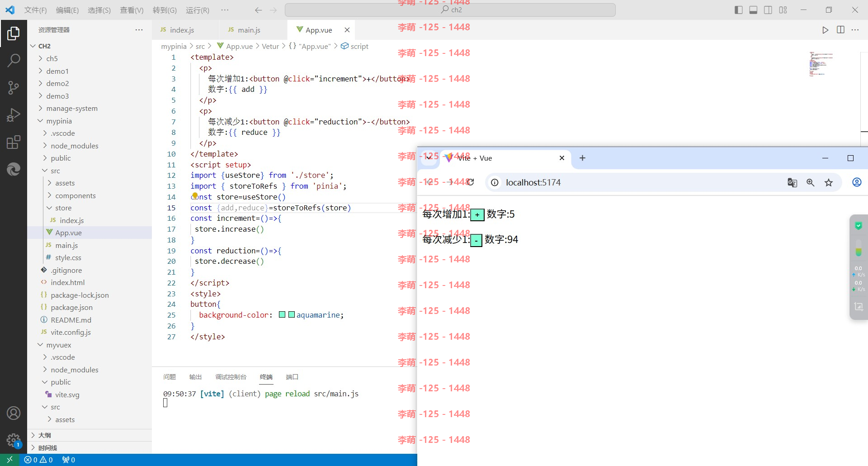Click the browser zoom magnifier icon
The width and height of the screenshot is (868, 466).
(810, 182)
